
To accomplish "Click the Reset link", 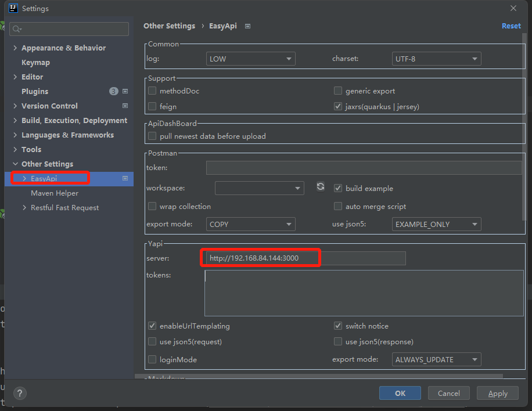I will click(511, 26).
